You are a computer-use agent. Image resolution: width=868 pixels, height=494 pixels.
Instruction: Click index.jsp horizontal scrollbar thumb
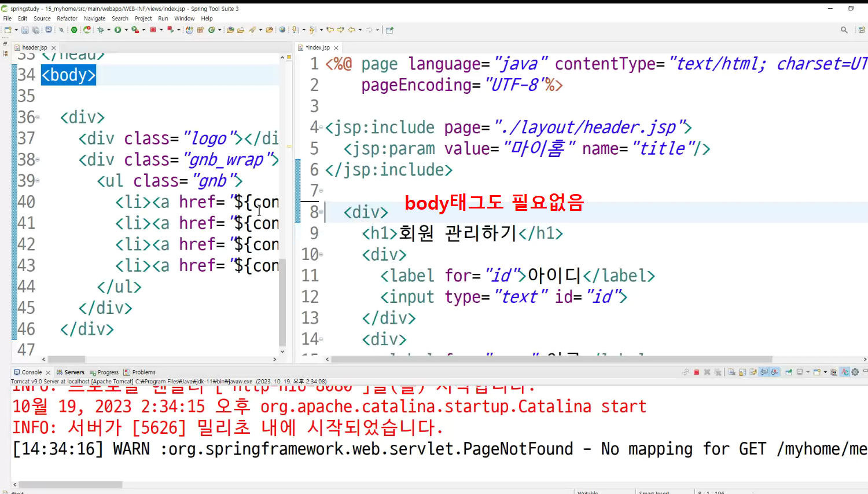click(551, 359)
